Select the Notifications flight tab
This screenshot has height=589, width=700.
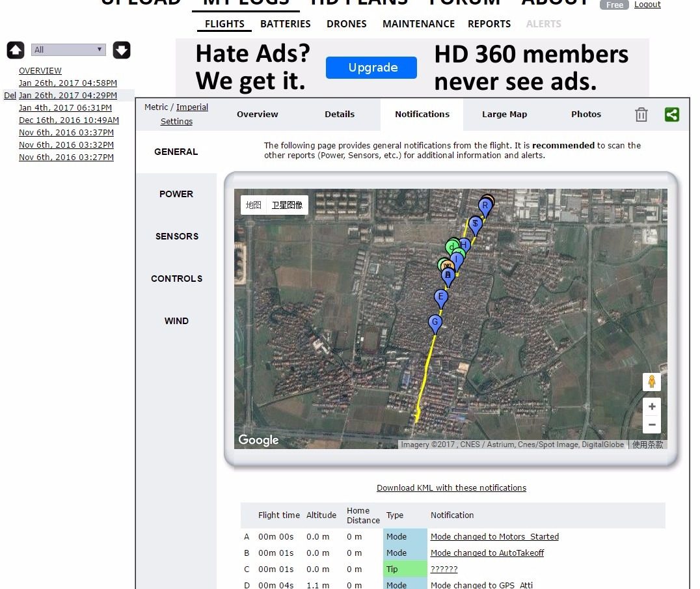(422, 115)
